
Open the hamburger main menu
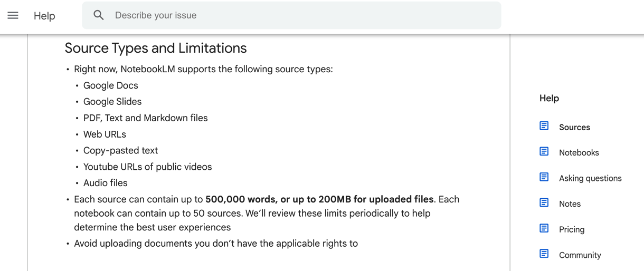pos(13,16)
